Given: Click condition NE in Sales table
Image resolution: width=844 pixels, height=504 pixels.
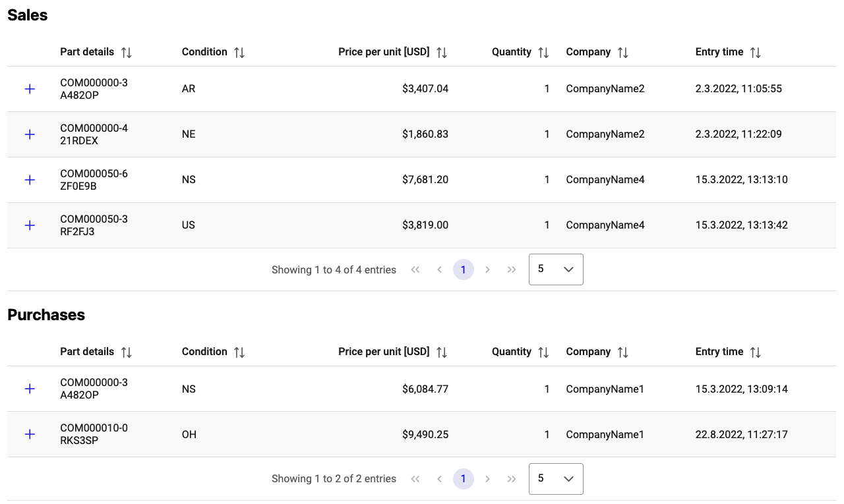Looking at the screenshot, I should pos(189,134).
